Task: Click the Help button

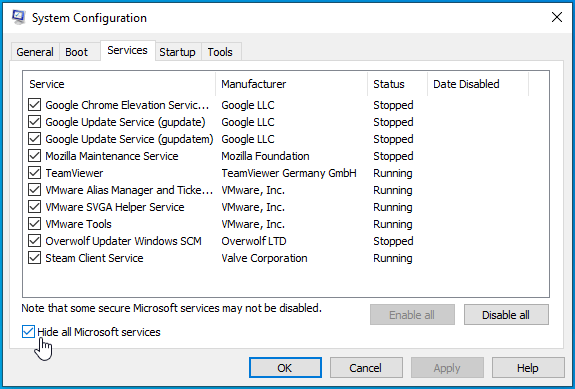Action: pyautogui.click(x=528, y=368)
